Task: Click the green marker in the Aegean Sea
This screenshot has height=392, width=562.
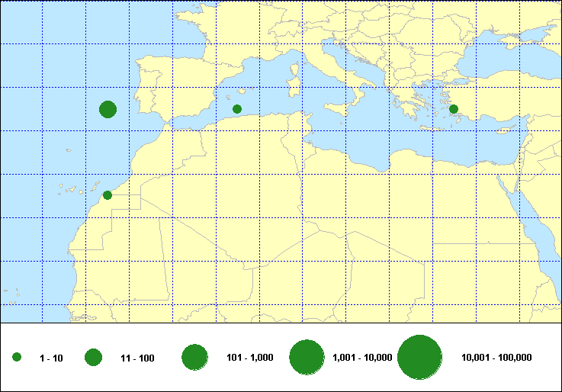Action: pyautogui.click(x=454, y=109)
